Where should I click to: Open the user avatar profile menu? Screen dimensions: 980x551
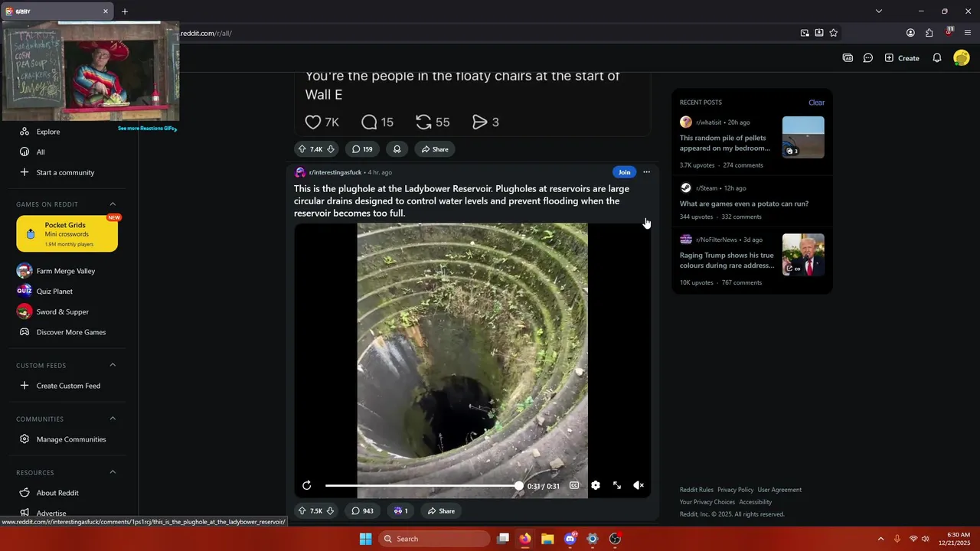pyautogui.click(x=962, y=58)
